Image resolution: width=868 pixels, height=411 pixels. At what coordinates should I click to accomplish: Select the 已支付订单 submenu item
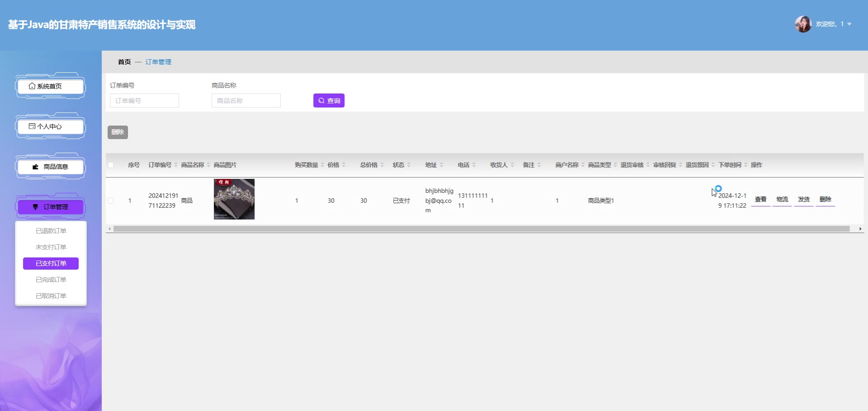51,263
